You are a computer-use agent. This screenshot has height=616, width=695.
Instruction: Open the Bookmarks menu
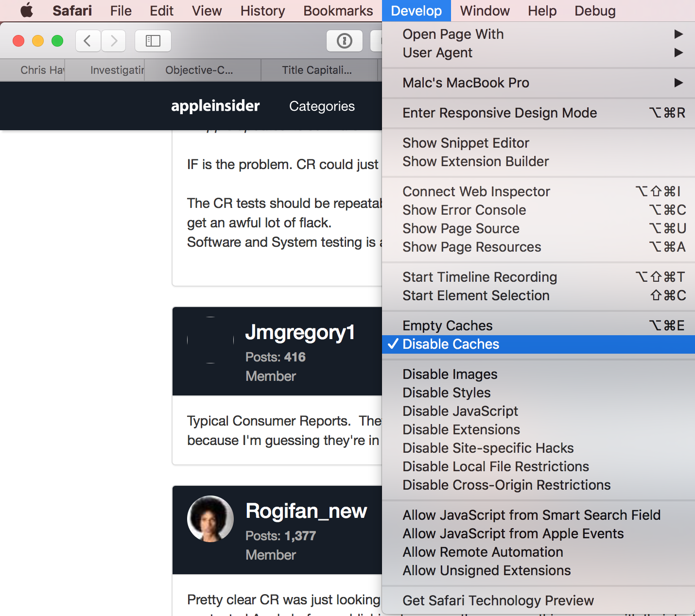(338, 11)
